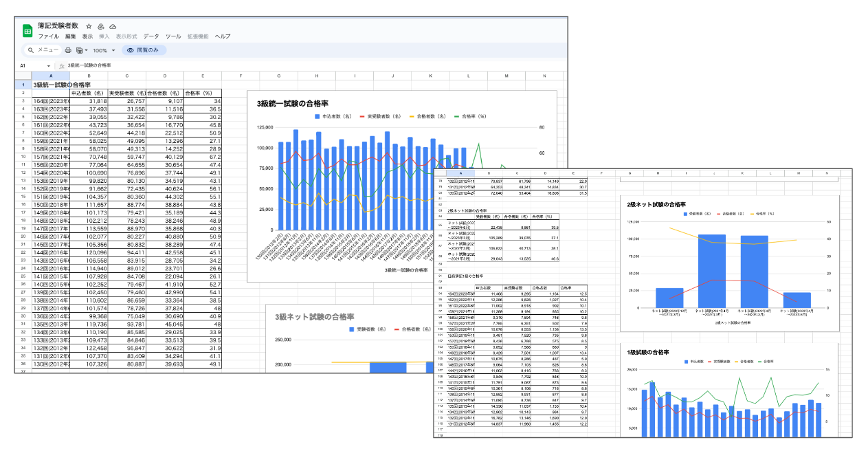Select column B header
868x451 pixels.
click(x=89, y=76)
